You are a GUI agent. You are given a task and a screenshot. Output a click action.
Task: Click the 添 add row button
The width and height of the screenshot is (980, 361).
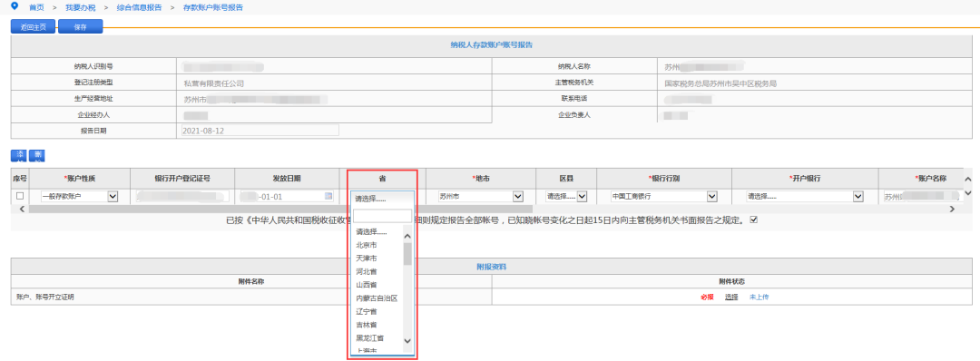pos(19,155)
